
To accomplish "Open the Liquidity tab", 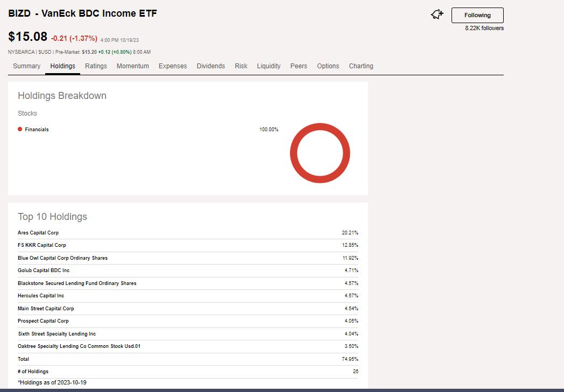I will pos(269,66).
